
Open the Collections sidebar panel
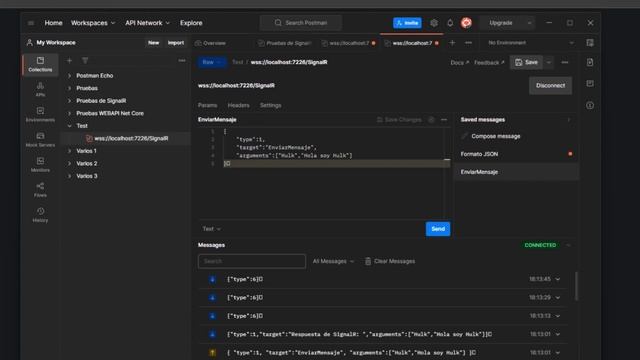[x=40, y=64]
